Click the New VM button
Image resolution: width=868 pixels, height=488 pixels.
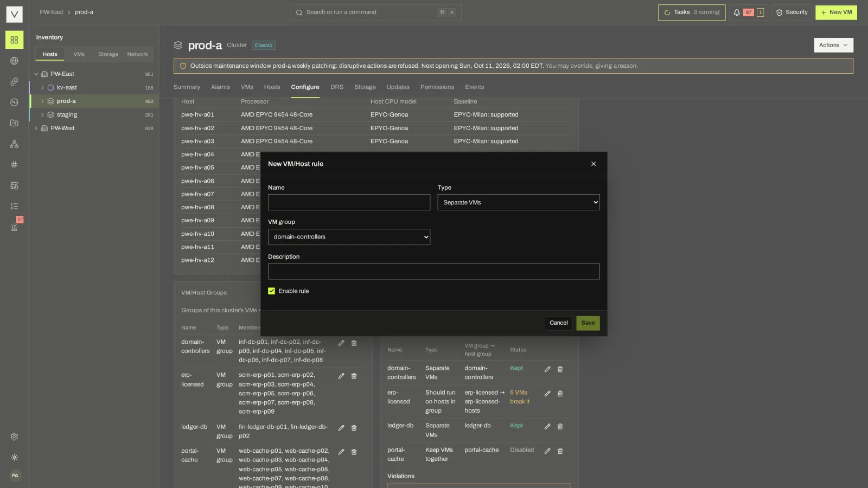(x=836, y=12)
